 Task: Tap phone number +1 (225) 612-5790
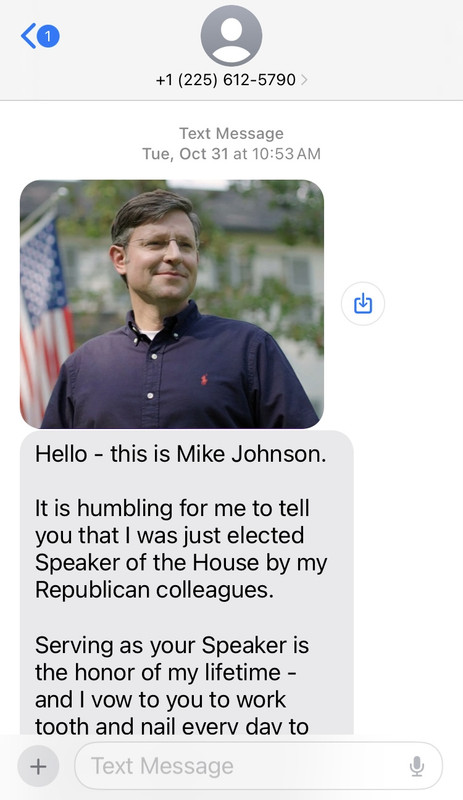226,80
